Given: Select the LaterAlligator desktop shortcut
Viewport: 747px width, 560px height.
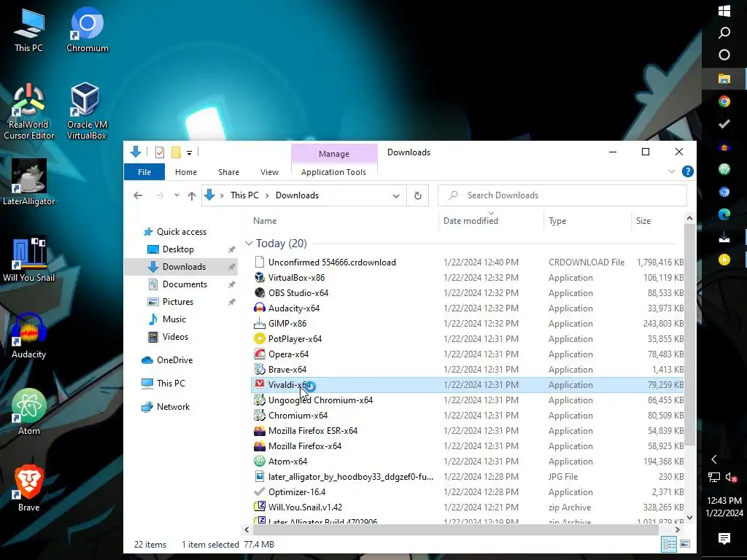Looking at the screenshot, I should [x=28, y=182].
